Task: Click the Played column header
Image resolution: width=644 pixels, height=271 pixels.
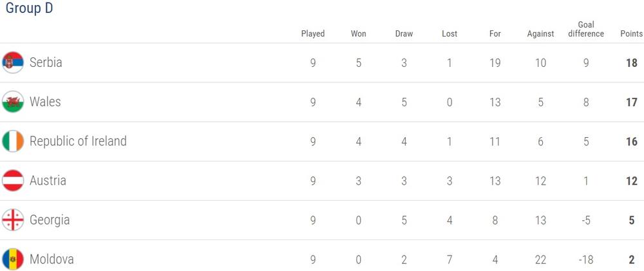Action: click(313, 33)
